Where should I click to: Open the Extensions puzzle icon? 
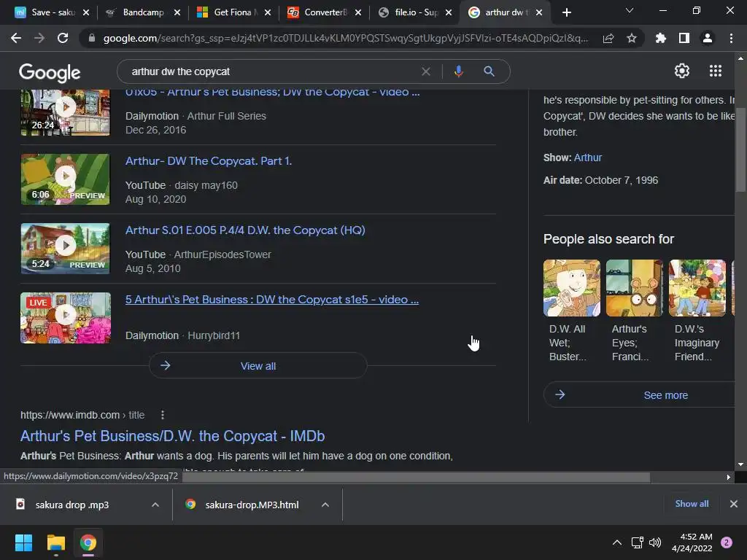coord(661,38)
